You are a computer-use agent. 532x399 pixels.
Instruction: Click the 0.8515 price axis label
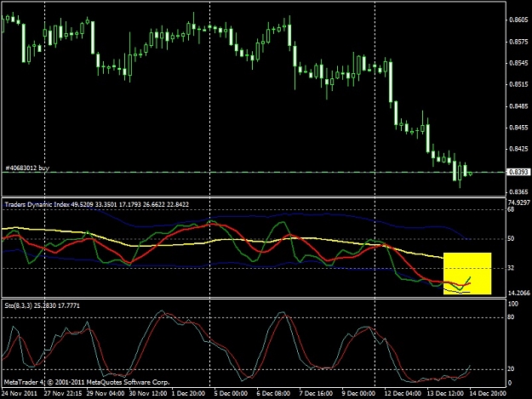tap(519, 84)
